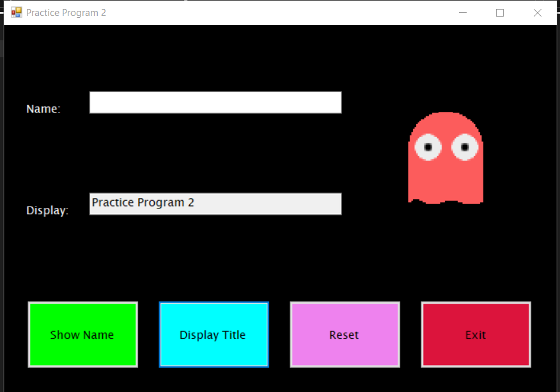The image size is (560, 392).
Task: Click the Practice Program 2 title bar text
Action: [x=65, y=12]
